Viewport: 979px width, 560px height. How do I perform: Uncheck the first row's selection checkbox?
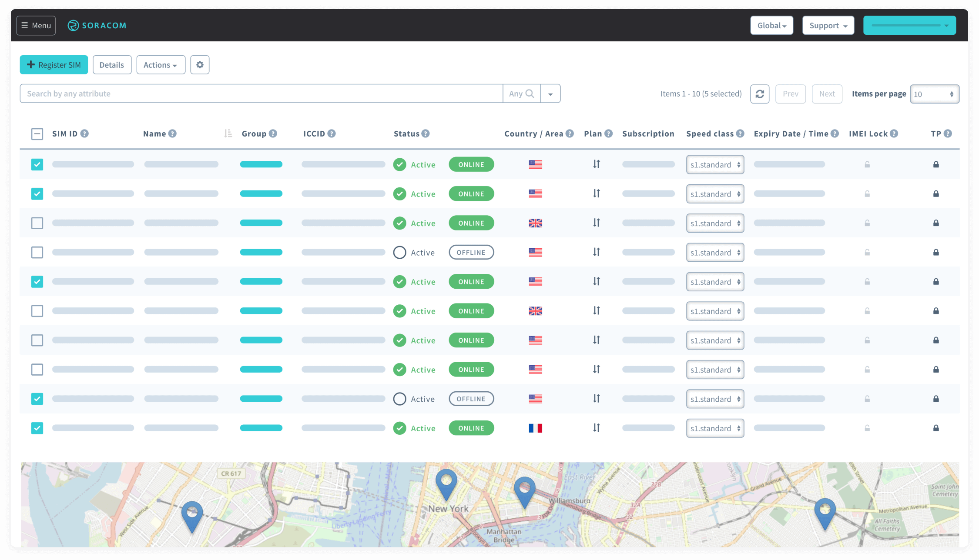37,164
